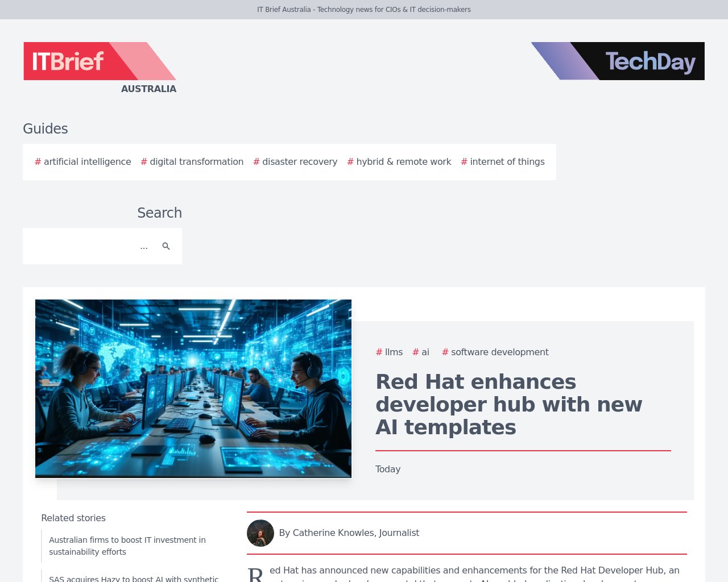The width and height of the screenshot is (728, 582).
Task: Click the featured article image thumbnail
Action: pyautogui.click(x=193, y=388)
